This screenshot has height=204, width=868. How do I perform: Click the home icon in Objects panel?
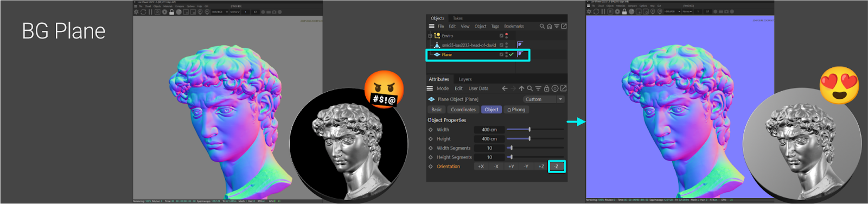coord(549,26)
